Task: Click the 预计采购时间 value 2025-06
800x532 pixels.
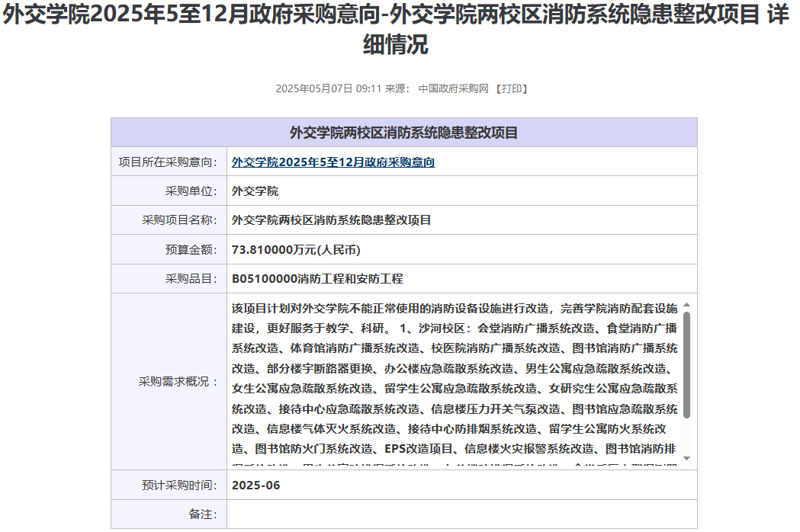Action: (x=256, y=485)
